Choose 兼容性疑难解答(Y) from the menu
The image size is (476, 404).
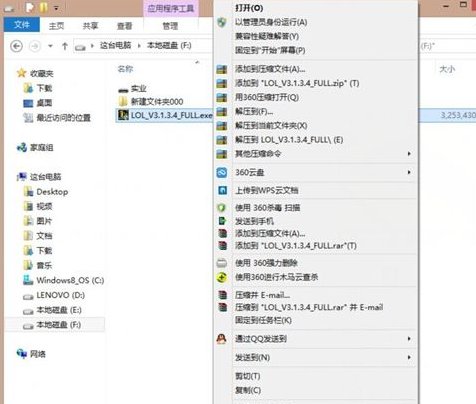click(315, 36)
